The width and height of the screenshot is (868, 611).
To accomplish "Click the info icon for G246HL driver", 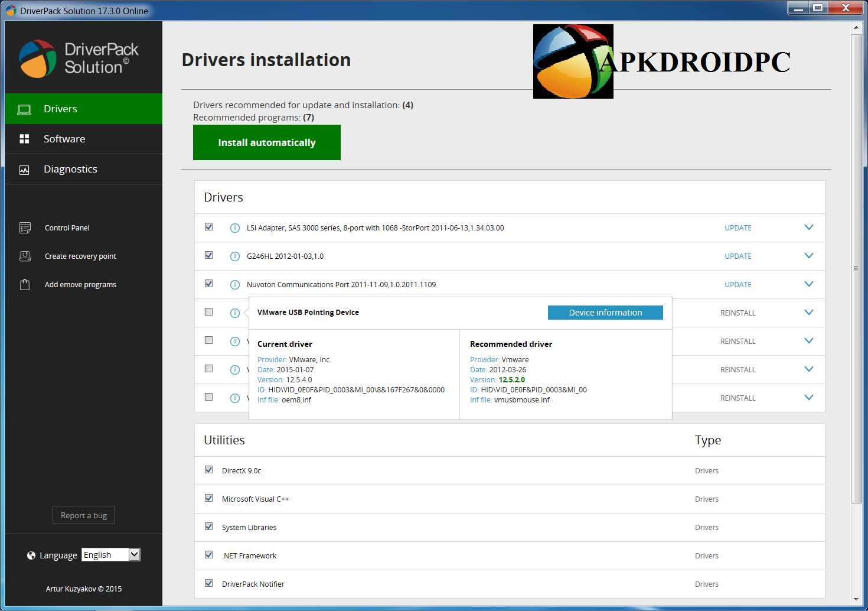I will click(x=234, y=256).
